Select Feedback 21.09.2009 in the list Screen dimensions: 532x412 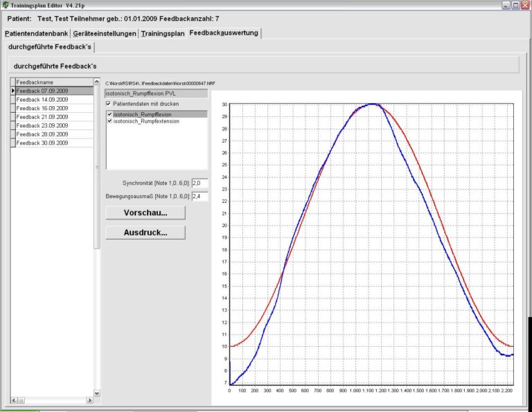[42, 117]
